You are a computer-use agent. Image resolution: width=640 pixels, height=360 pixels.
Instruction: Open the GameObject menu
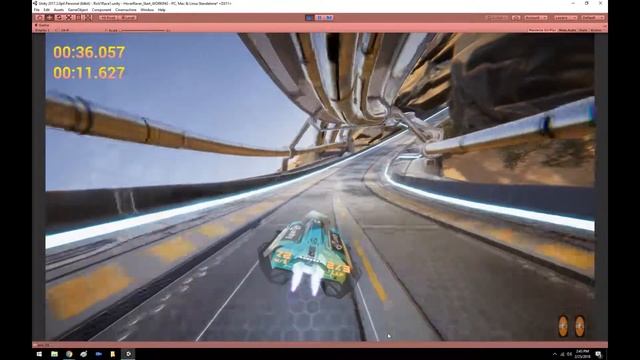point(78,10)
